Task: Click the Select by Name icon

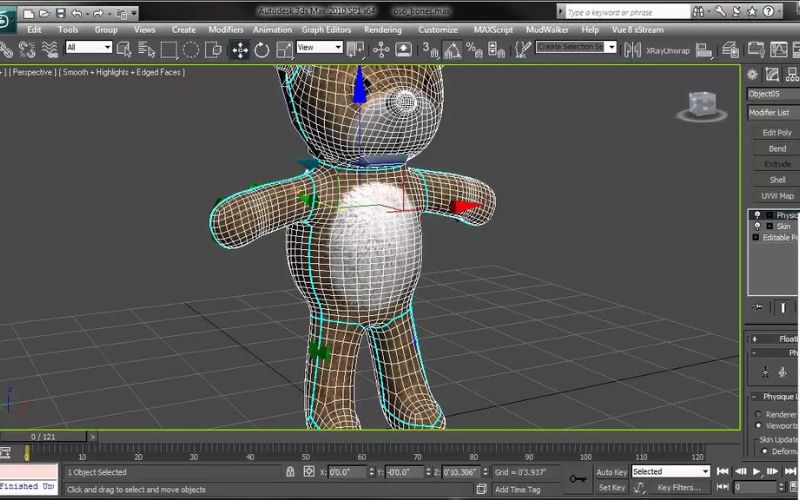Action: point(146,49)
